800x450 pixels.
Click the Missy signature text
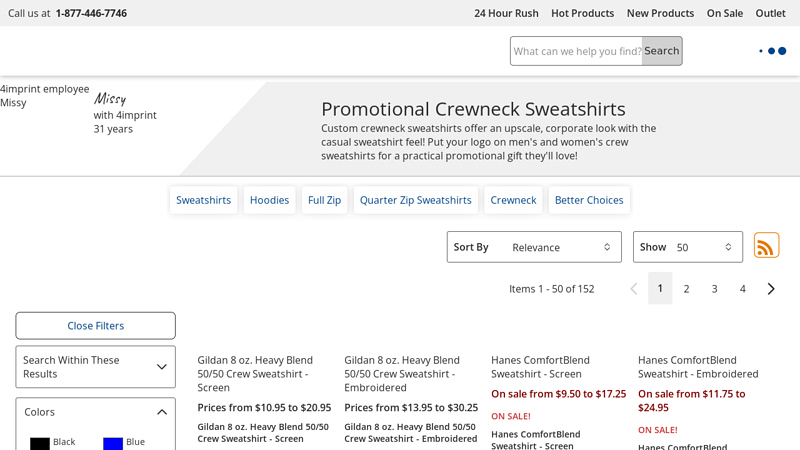point(110,98)
